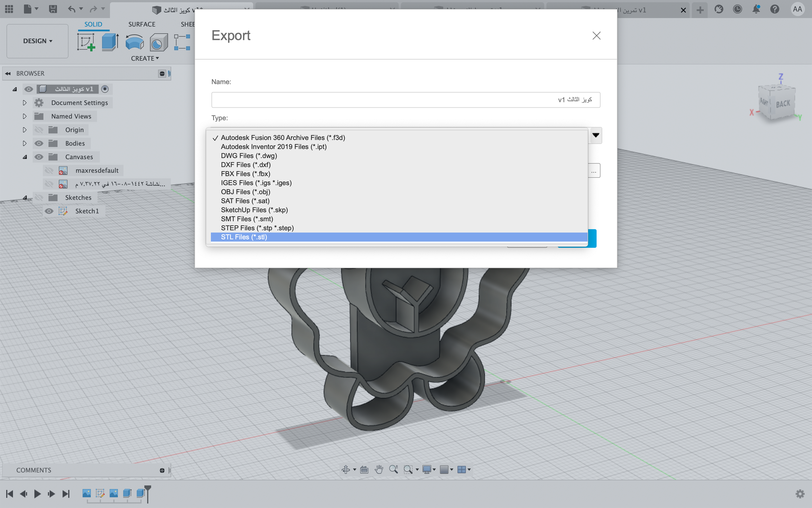This screenshot has height=508, width=812.
Task: Select the Create Sketch tool
Action: point(86,42)
